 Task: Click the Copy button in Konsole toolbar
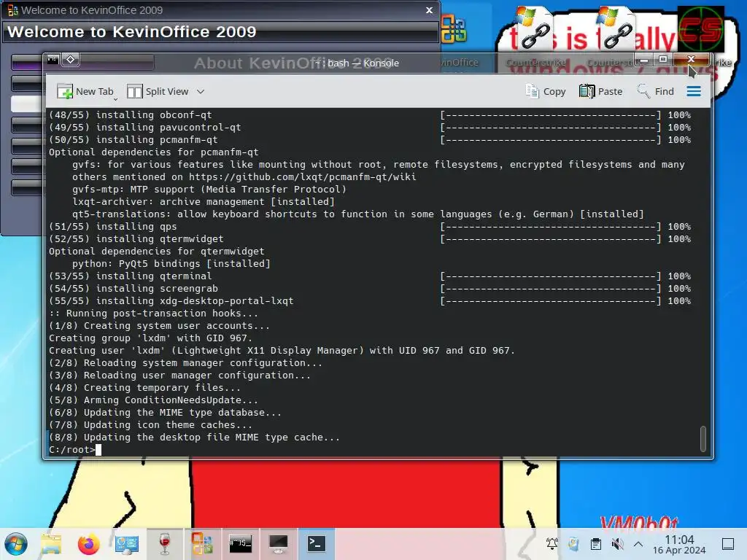[546, 91]
